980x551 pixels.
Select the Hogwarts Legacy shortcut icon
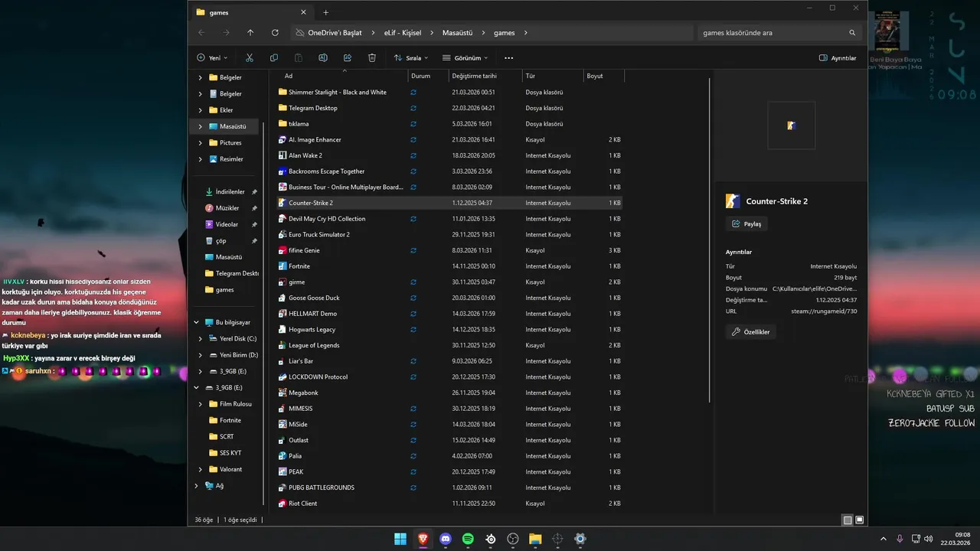[283, 329]
